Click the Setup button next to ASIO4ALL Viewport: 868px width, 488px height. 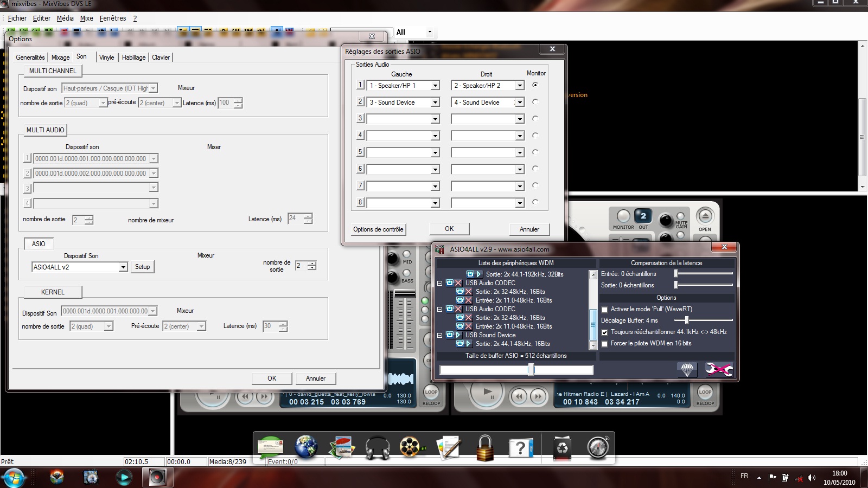pyautogui.click(x=142, y=267)
